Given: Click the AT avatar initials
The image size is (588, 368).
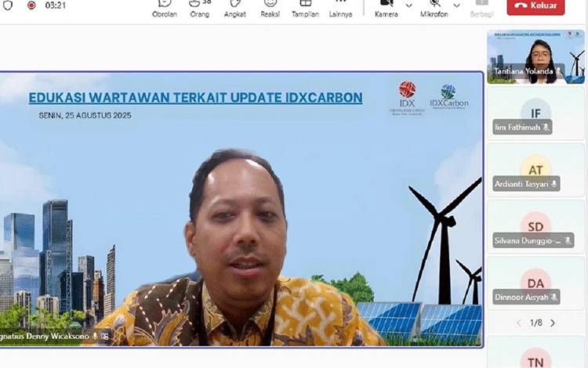Looking at the screenshot, I should pos(535,169).
